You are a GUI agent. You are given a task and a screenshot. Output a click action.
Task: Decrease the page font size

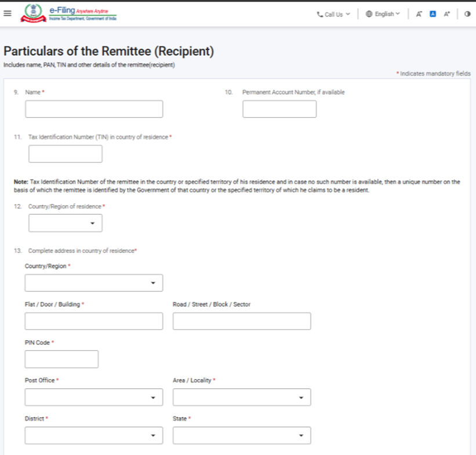coord(419,14)
